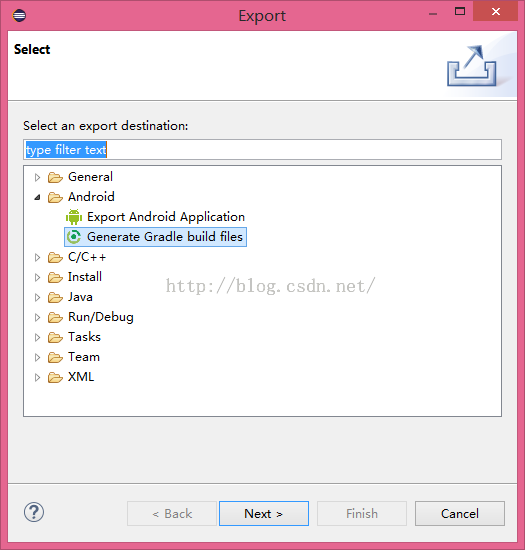Click the Install folder icon
Viewport: 525px width, 550px height.
(55, 277)
